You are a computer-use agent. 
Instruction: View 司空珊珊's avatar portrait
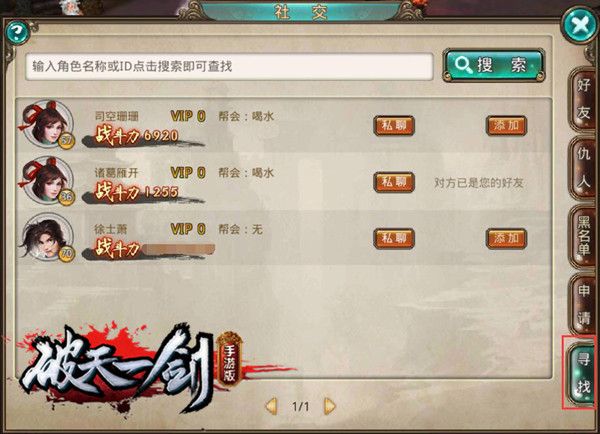point(47,124)
